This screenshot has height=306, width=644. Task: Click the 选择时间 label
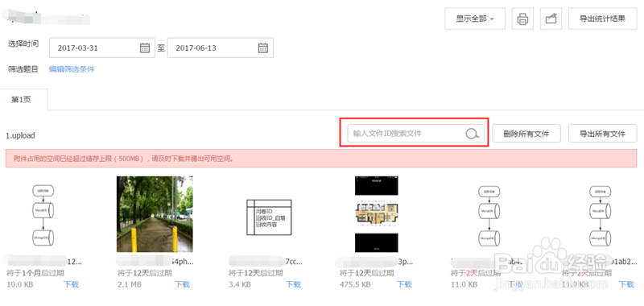(x=23, y=44)
